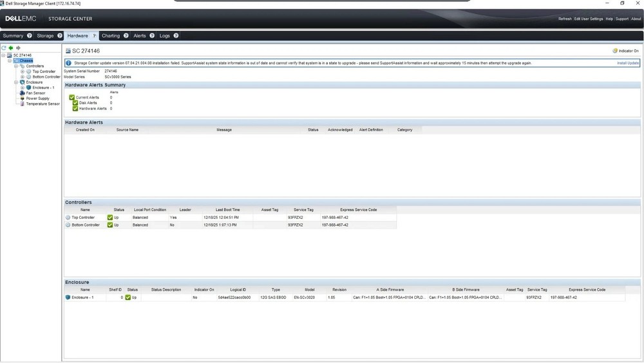644x363 pixels.
Task: Click the Top Controller icon in the tree
Action: point(29,71)
